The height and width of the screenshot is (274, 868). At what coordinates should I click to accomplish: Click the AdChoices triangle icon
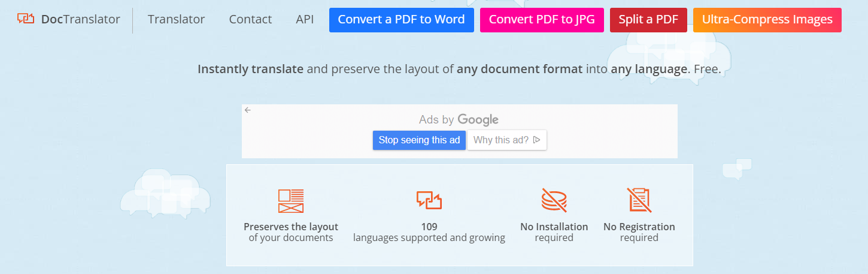tap(537, 140)
